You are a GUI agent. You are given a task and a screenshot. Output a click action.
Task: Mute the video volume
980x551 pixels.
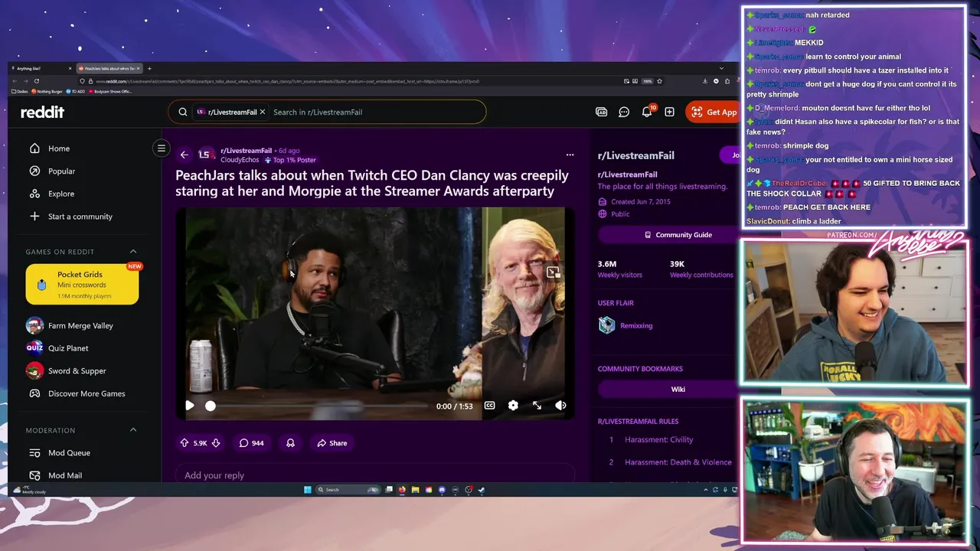560,406
